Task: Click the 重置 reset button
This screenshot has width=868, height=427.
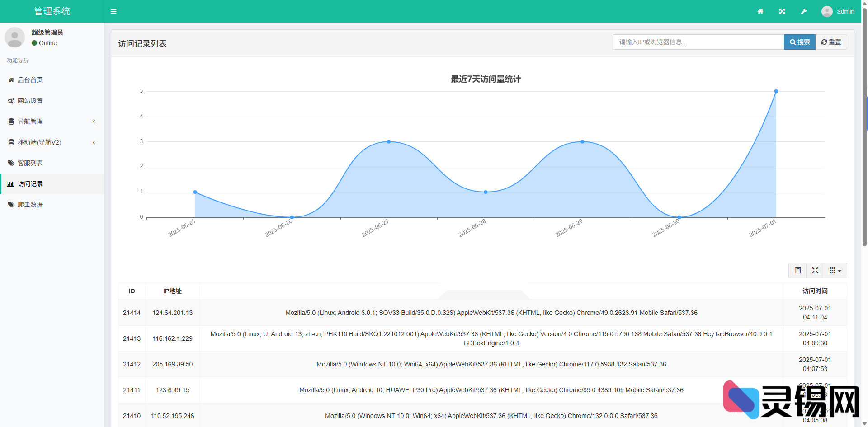Action: [x=831, y=42]
